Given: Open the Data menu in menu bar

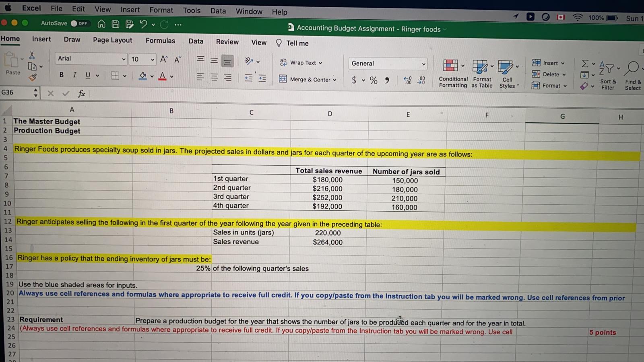Looking at the screenshot, I should [x=218, y=11].
